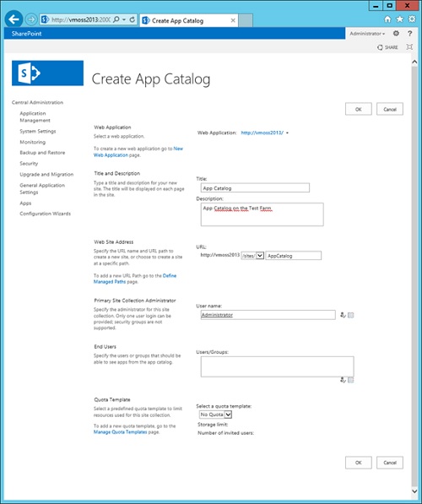Click the SharePoint suite bar title

pyautogui.click(x=27, y=34)
